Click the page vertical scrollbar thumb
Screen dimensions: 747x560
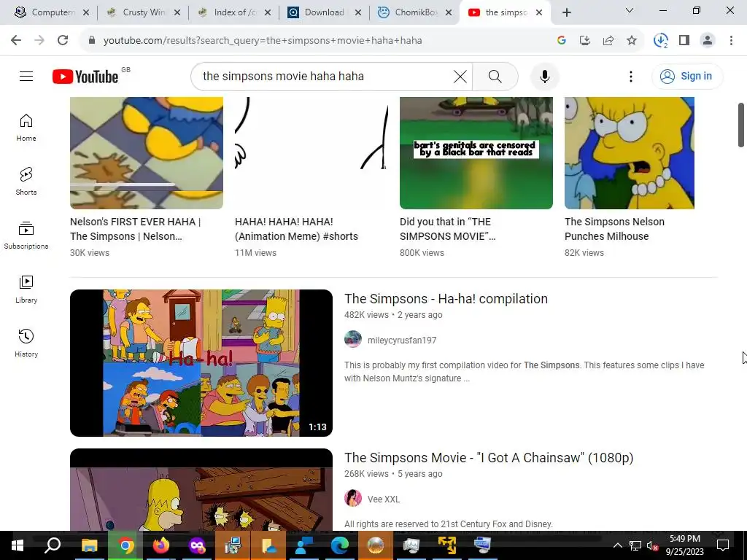point(741,125)
